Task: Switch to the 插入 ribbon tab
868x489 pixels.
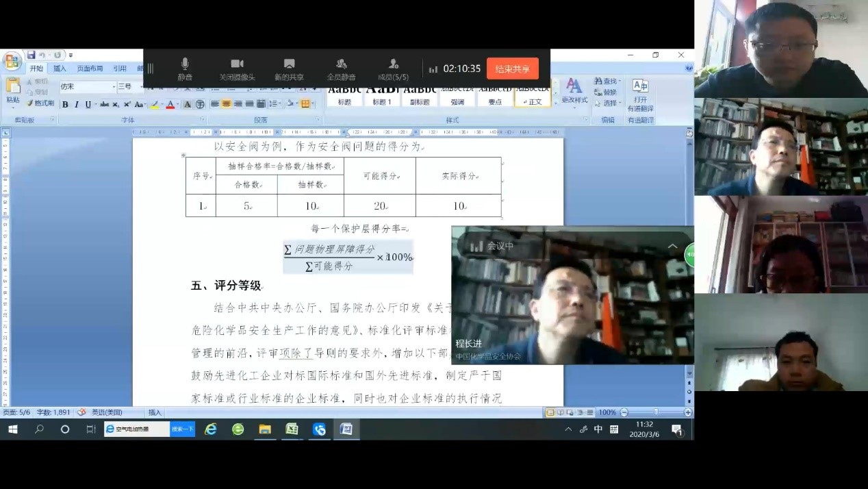Action: [60, 68]
